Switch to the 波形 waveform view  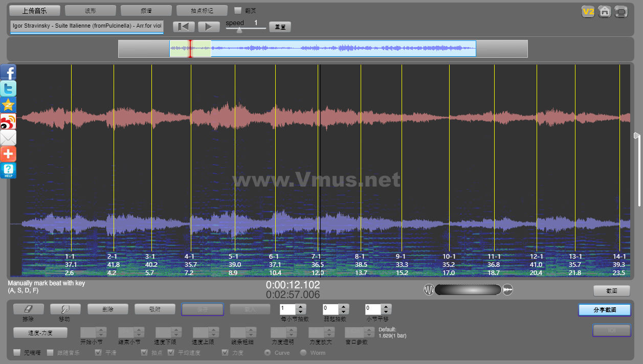[91, 11]
